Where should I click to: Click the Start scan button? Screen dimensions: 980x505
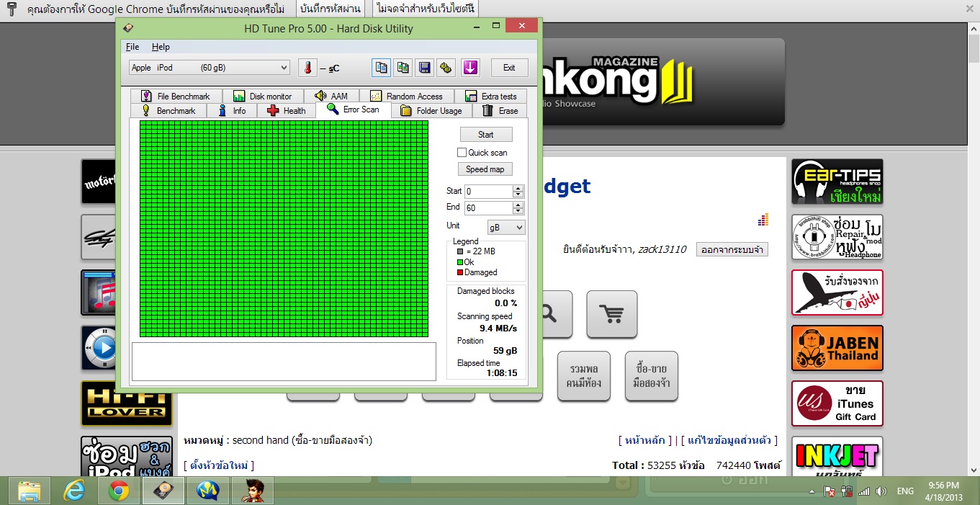click(x=486, y=135)
